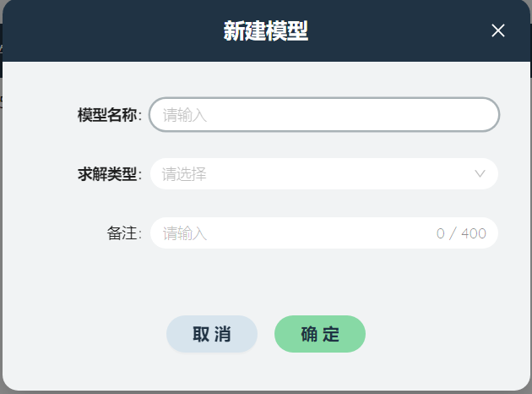The image size is (532, 394).
Task: Click the 请输入 placeholder in 模型名称 box
Action: 185,115
